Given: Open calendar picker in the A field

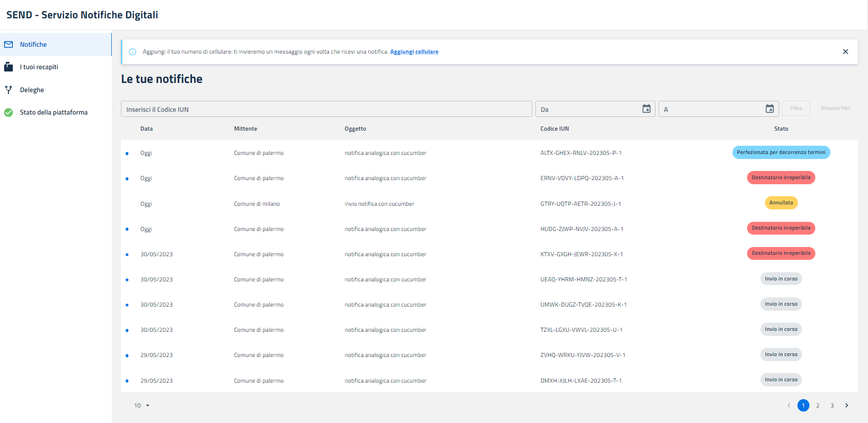Looking at the screenshot, I should coord(770,109).
